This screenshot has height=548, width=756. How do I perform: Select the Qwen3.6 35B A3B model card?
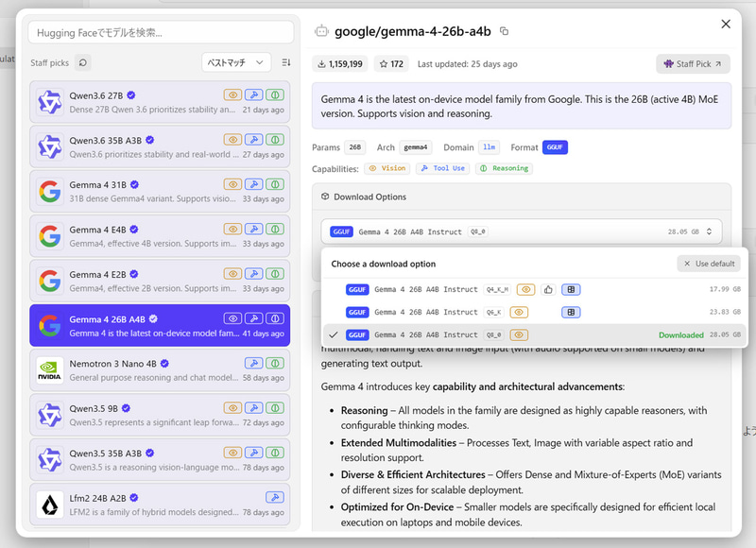[160, 147]
